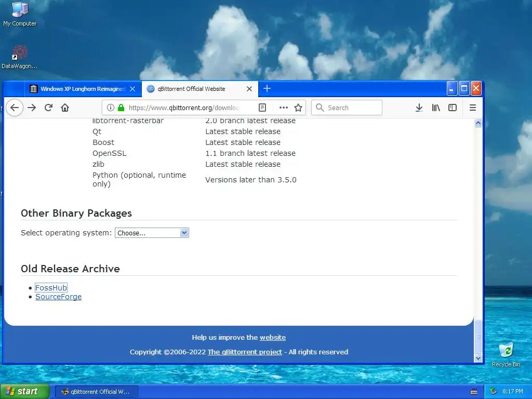Click the vertical scrollbar thumb

(478, 336)
